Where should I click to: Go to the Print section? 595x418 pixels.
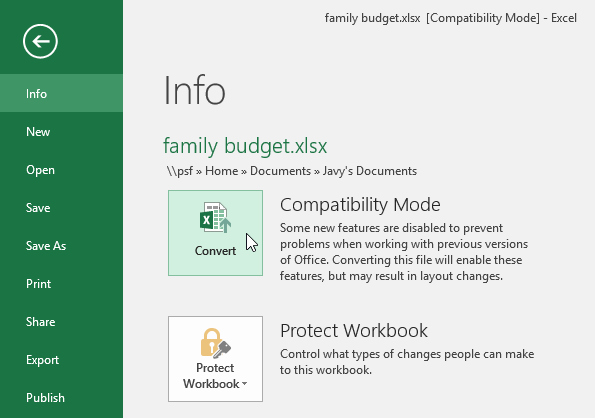pyautogui.click(x=61, y=283)
